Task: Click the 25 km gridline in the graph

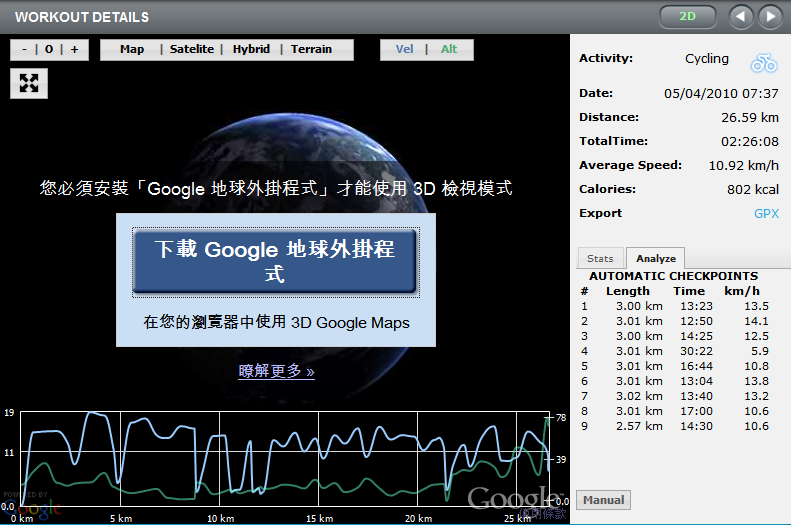Action: 516,459
